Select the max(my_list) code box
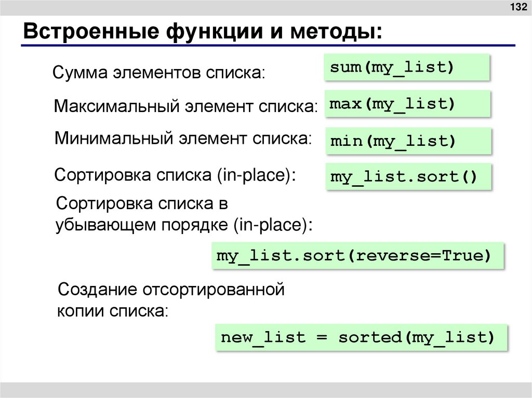Screen dimensions: 532x398 tap(407, 104)
